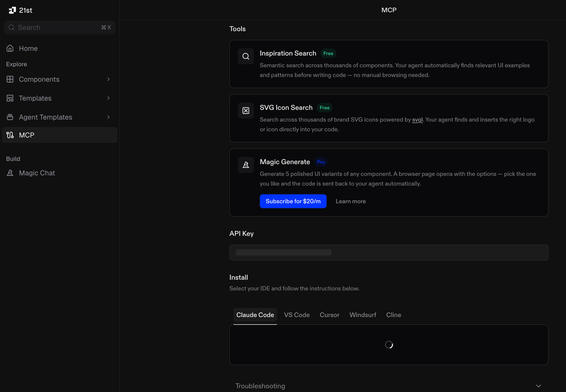Expand the Agent Templates chevron
Image resolution: width=566 pixels, height=392 pixels.
tap(108, 117)
